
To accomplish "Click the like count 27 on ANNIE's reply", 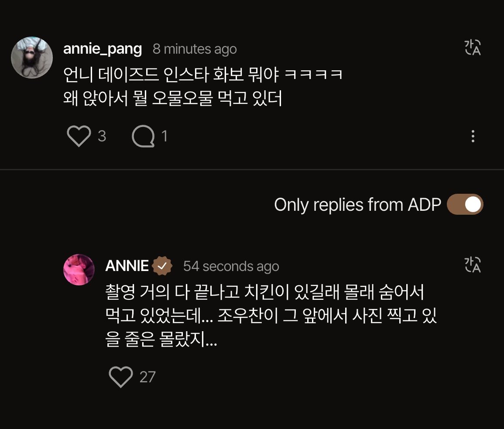I will (x=147, y=377).
